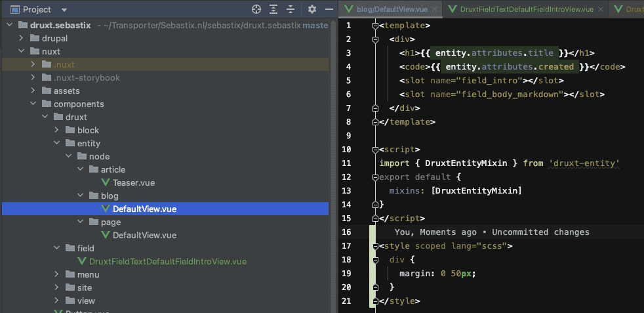
Task: Expand the assets folder
Action: pyautogui.click(x=33, y=91)
